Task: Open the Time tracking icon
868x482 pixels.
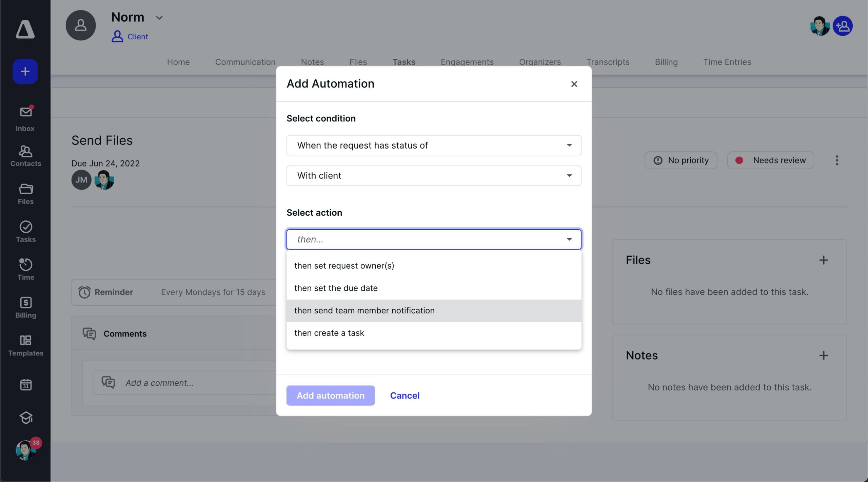Action: [25, 269]
